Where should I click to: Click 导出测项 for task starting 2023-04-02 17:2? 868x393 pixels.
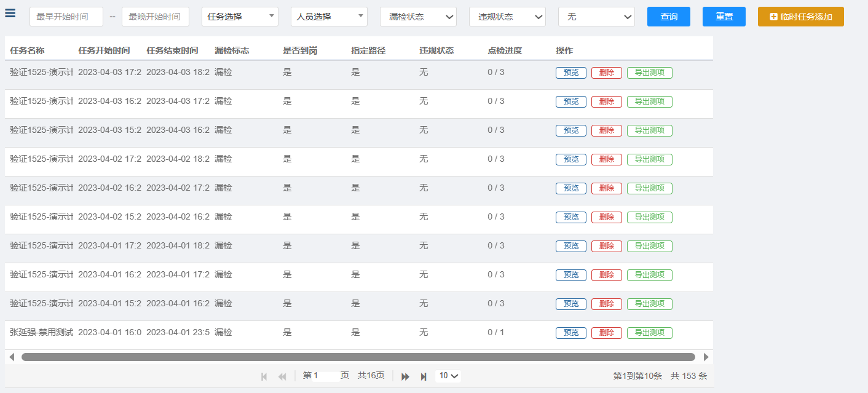[x=650, y=159]
